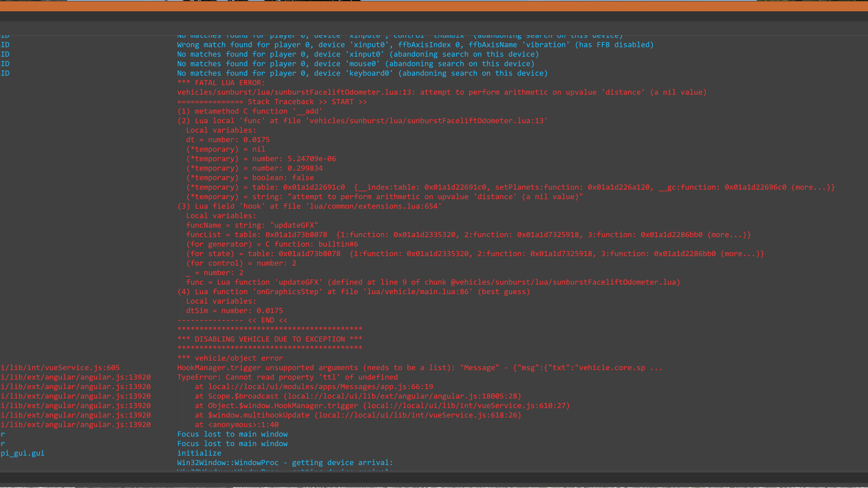Click the HookManager.trigger unsupported arguments message
The image size is (868, 488).
coord(419,367)
